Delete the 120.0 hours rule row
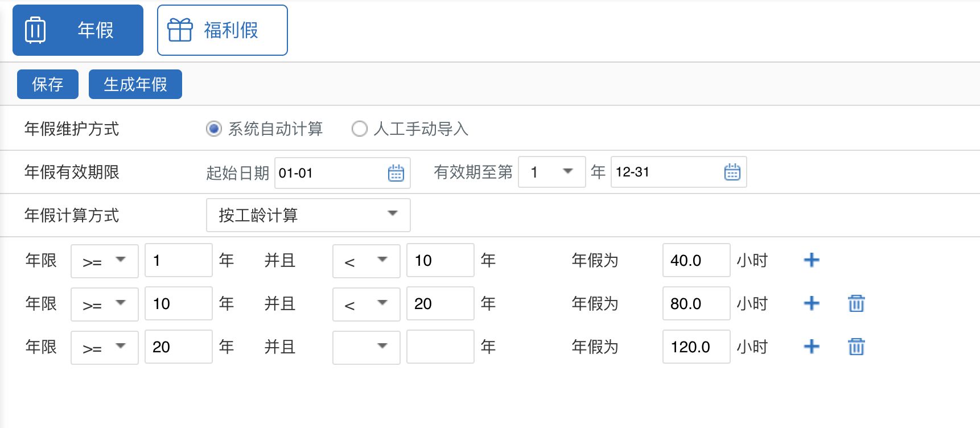Viewport: 980px width, 428px height. pos(856,347)
